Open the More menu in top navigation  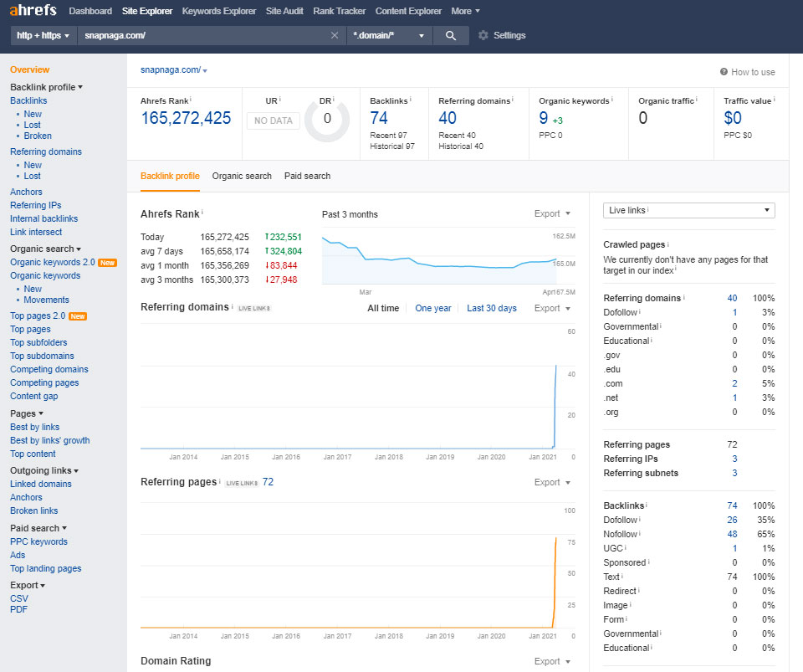(465, 11)
